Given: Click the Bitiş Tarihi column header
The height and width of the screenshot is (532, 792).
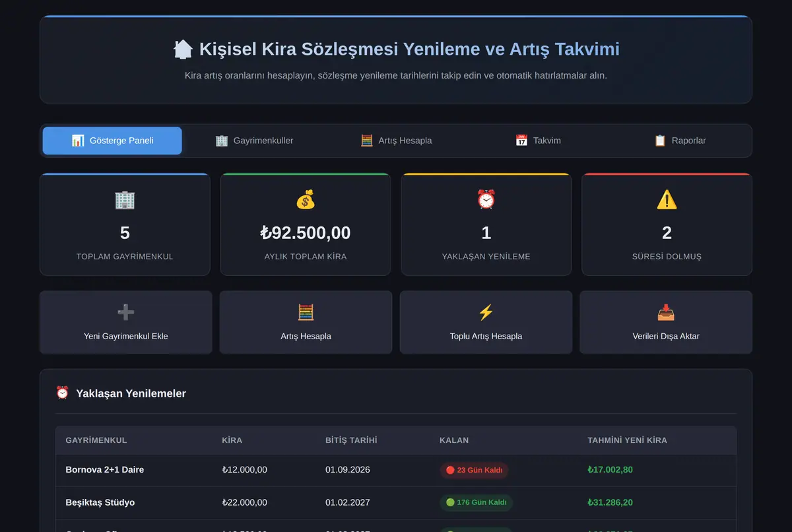Looking at the screenshot, I should point(351,440).
